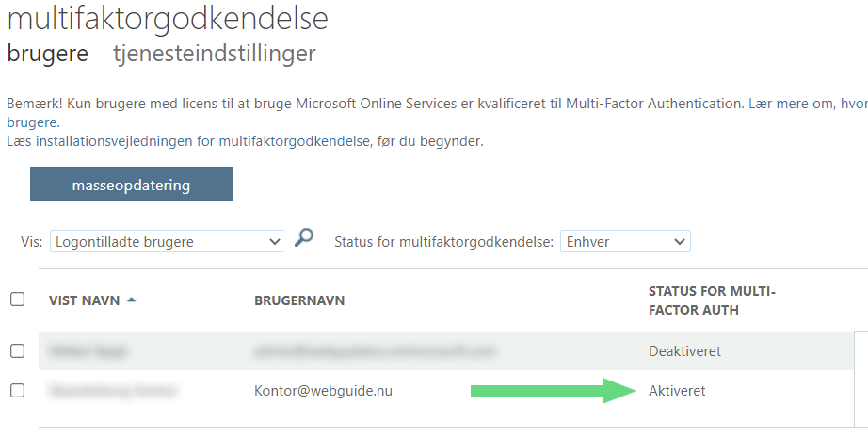Screen dimensions: 868x438
Task: Switch to the tjenesteindstillinger tab
Action: (215, 54)
